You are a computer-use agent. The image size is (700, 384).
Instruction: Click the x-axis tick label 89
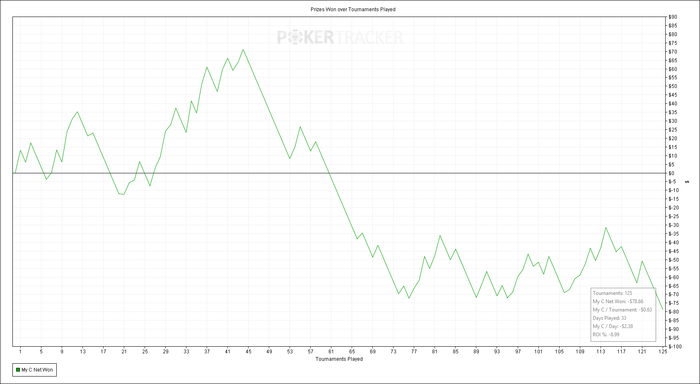pos(476,352)
